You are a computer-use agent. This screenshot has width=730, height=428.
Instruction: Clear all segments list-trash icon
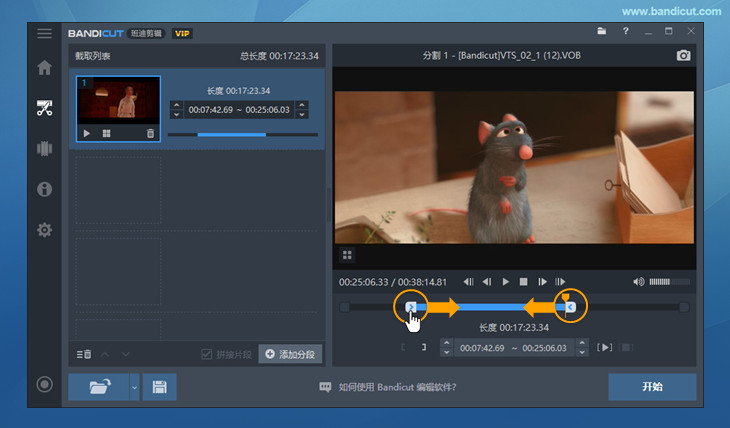[84, 354]
